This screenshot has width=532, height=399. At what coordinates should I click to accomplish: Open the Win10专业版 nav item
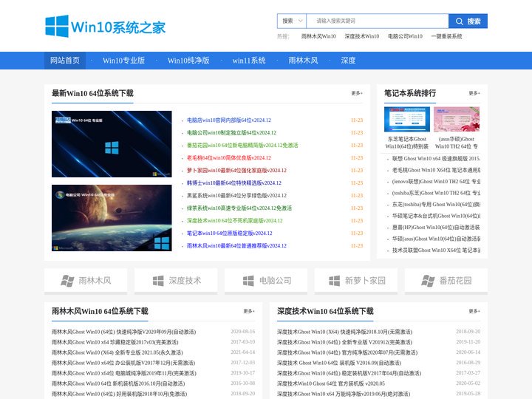coord(123,61)
